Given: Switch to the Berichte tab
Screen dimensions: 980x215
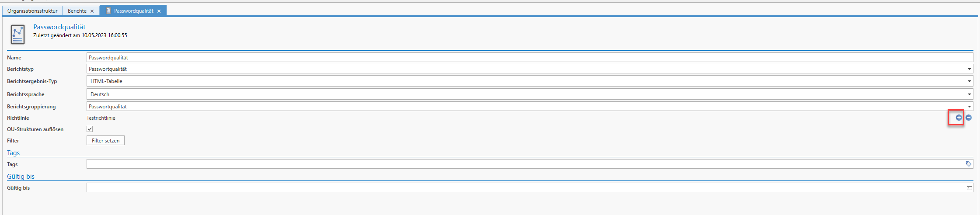Looking at the screenshot, I should [77, 11].
